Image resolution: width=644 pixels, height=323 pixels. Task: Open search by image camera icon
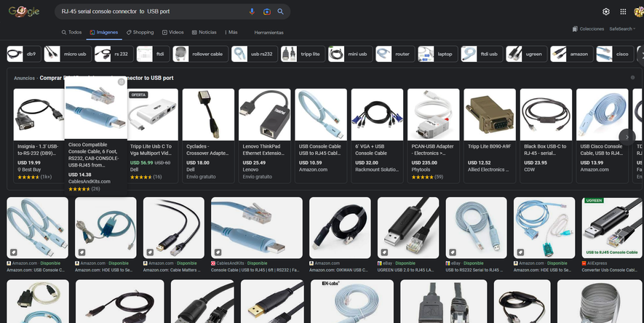coord(267,12)
